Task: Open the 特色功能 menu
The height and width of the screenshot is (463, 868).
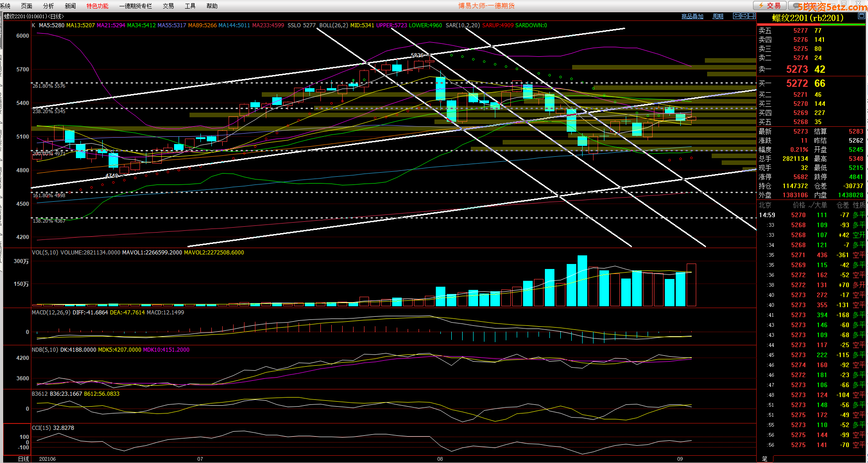Action: 97,6
